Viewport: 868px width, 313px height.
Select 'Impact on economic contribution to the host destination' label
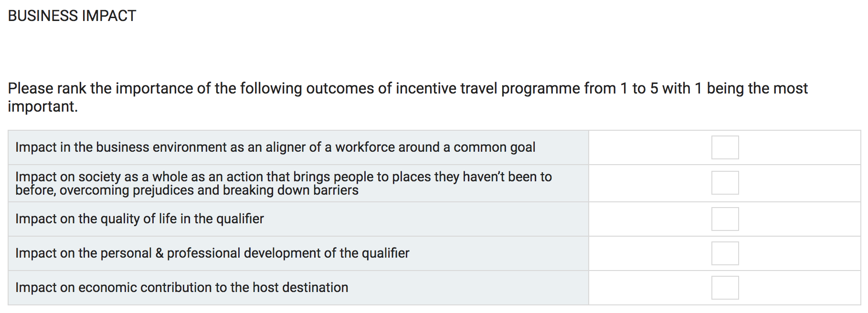click(182, 287)
